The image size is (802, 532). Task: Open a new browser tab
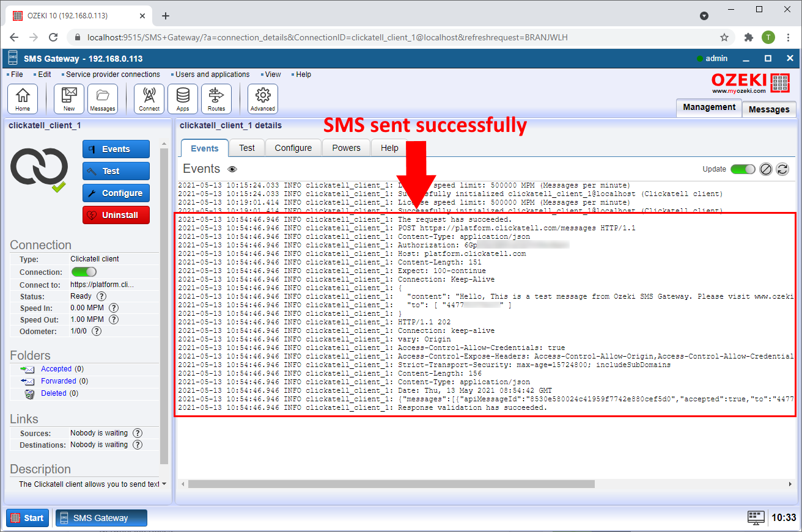pyautogui.click(x=166, y=16)
